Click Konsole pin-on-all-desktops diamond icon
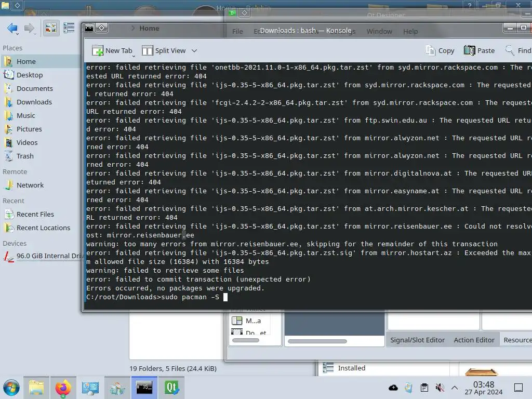532x399 pixels. 102,28
